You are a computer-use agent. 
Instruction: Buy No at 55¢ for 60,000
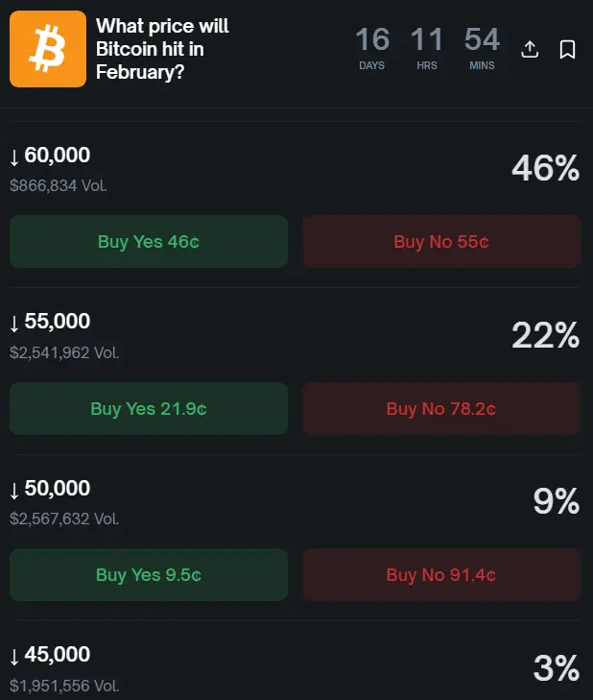(x=441, y=242)
